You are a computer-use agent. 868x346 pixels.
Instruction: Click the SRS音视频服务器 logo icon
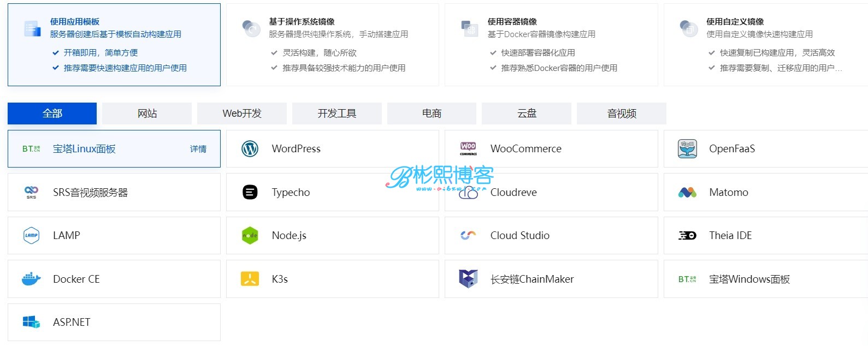(x=31, y=192)
